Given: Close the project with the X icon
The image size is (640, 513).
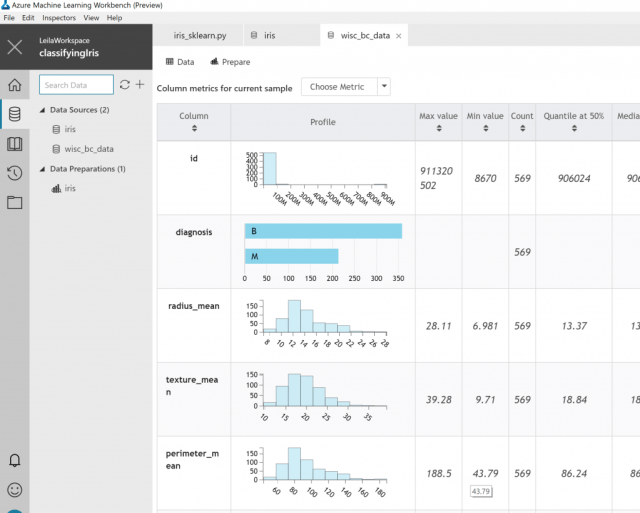Looking at the screenshot, I should click(15, 47).
